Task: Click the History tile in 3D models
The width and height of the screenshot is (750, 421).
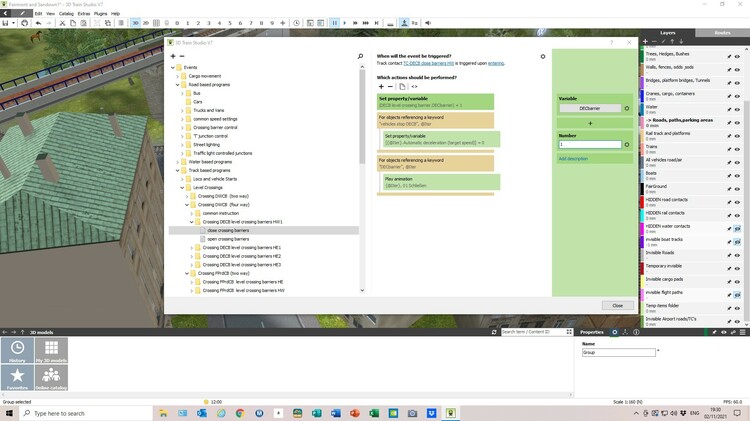Action: pos(18,350)
